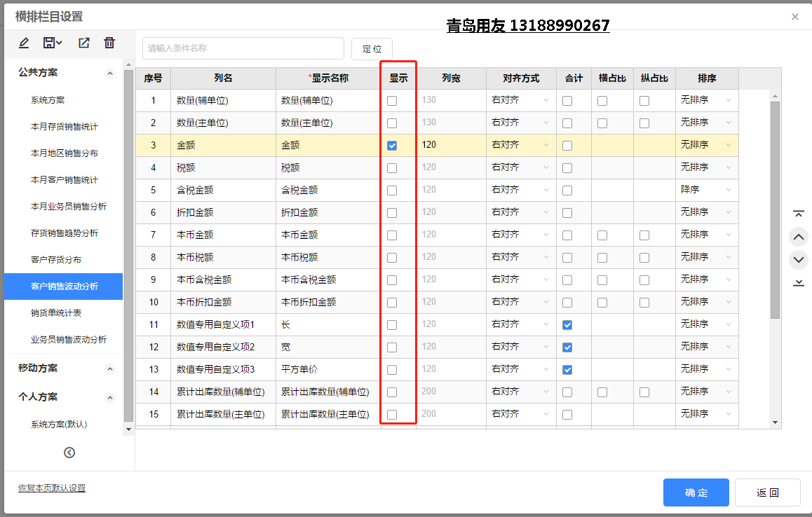Collapse the left sidebar panel arrow

[69, 453]
